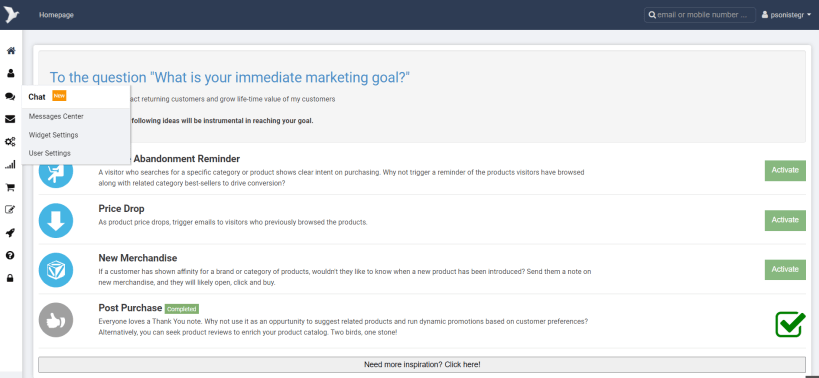The height and width of the screenshot is (378, 819).
Task: Click 'following ideas will be instrumental' text
Action: [x=222, y=121]
